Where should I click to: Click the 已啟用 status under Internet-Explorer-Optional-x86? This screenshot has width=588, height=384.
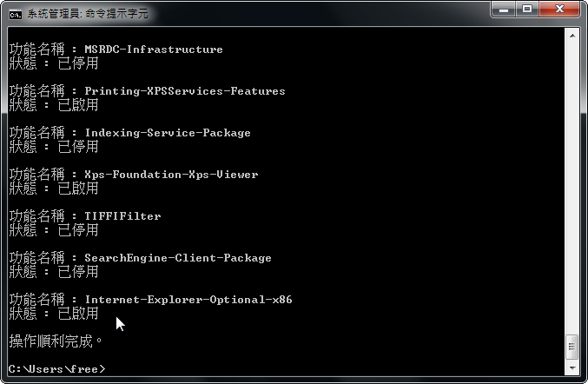(x=78, y=314)
